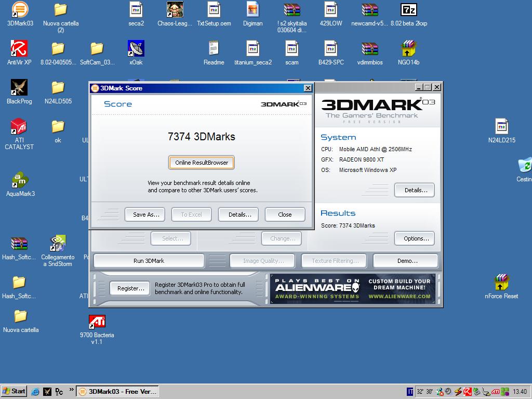Click the Online ResultBrowser button

pos(201,163)
